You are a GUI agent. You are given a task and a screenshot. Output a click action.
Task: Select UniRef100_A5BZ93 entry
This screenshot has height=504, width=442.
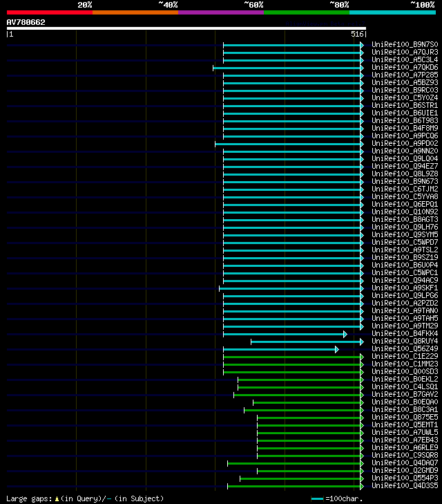pos(405,82)
